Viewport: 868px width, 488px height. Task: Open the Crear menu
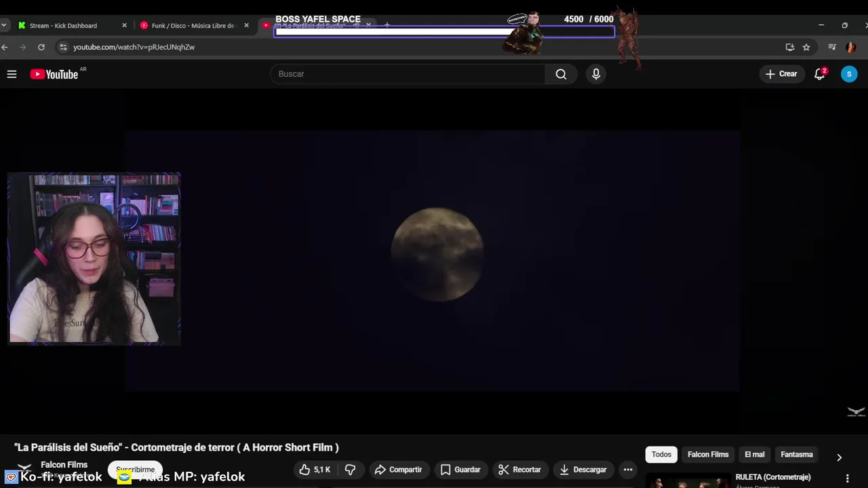(781, 74)
